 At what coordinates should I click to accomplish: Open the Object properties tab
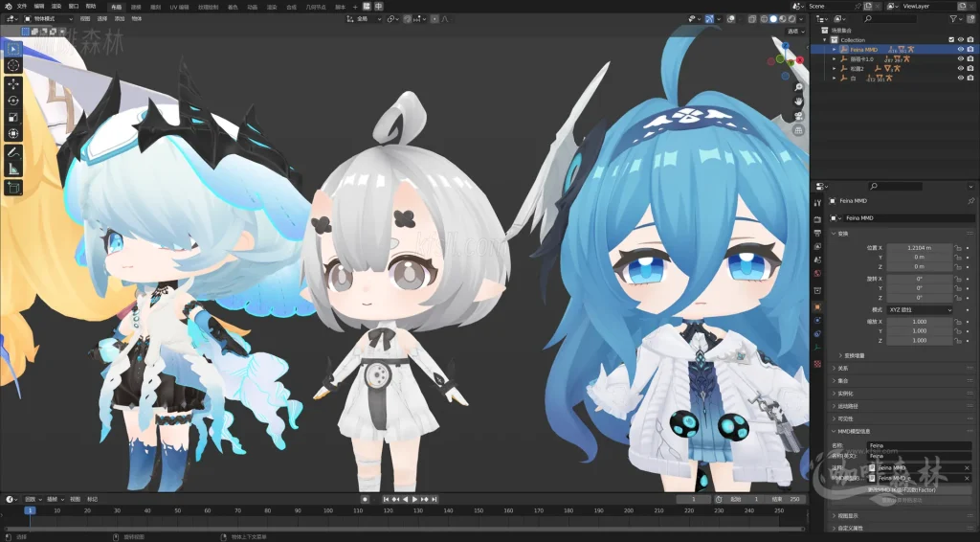point(817,307)
